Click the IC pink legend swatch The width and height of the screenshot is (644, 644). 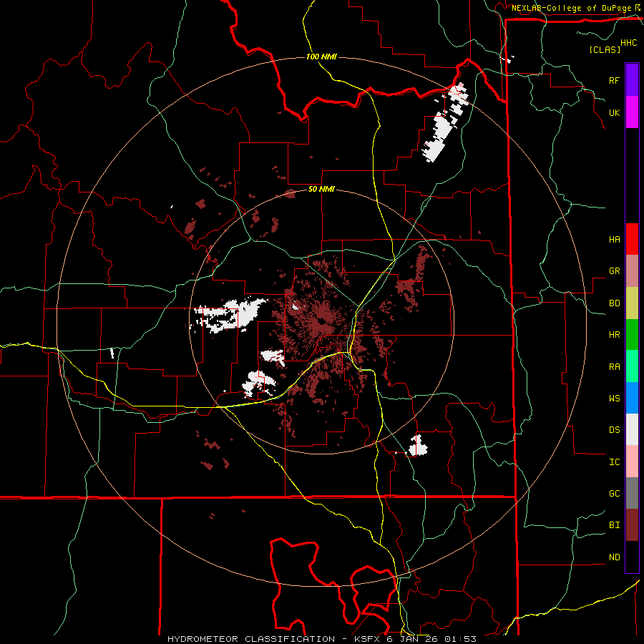click(x=632, y=462)
